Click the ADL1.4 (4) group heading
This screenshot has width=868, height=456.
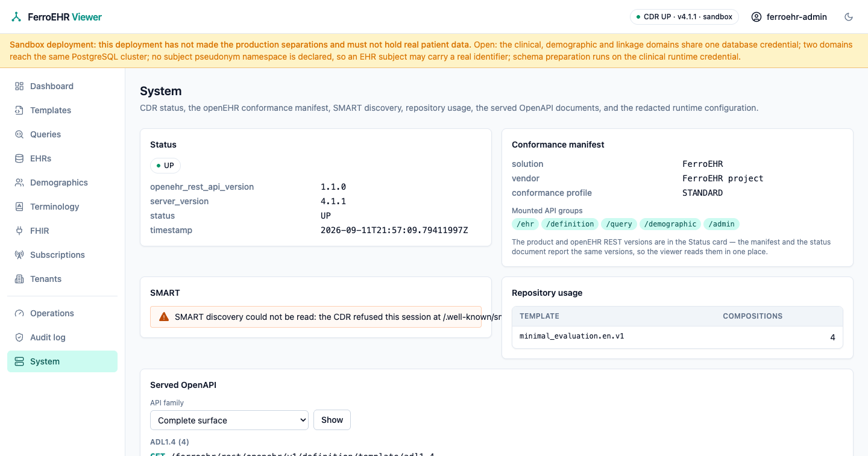(170, 442)
